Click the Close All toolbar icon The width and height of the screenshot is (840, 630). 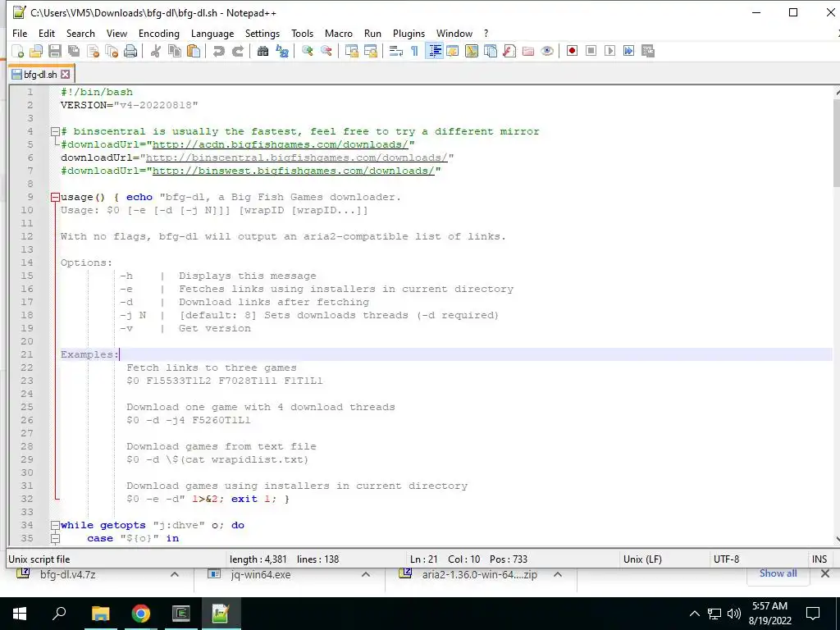(112, 51)
